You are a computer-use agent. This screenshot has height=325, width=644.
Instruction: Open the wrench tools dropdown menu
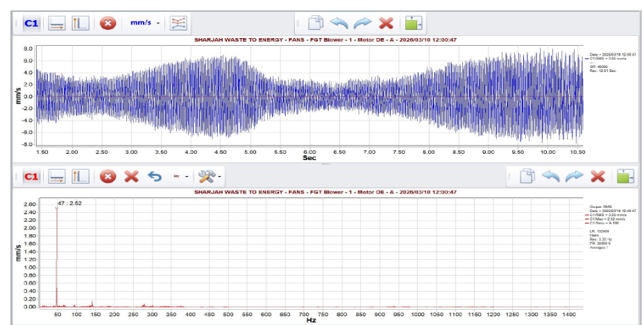[x=210, y=177]
